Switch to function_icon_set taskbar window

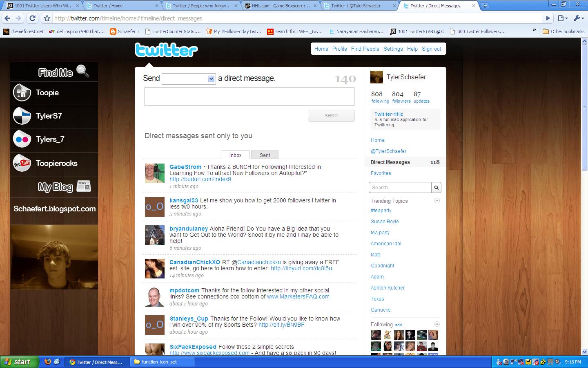click(x=162, y=362)
